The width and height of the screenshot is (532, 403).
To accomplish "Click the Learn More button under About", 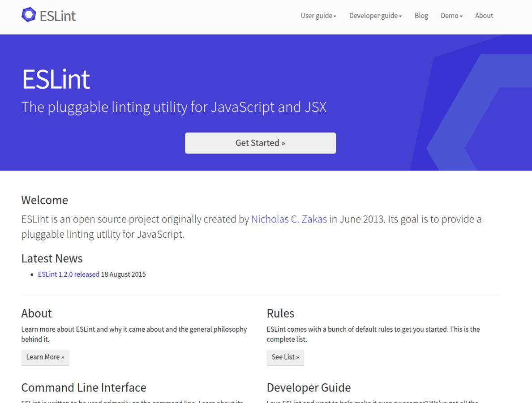I will pyautogui.click(x=45, y=357).
